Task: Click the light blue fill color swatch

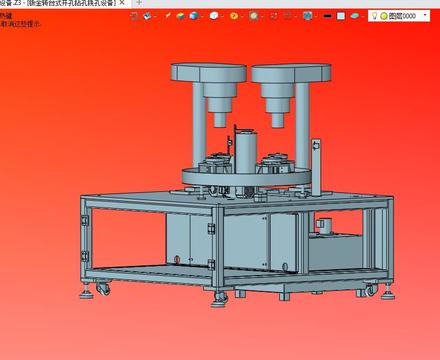Action: click(341, 16)
